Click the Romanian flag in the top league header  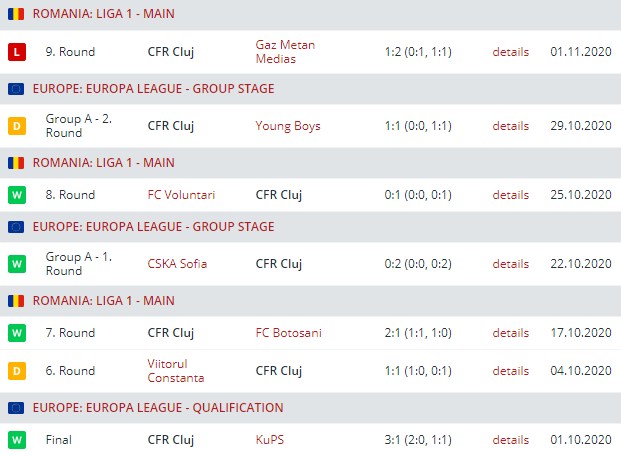[x=16, y=13]
